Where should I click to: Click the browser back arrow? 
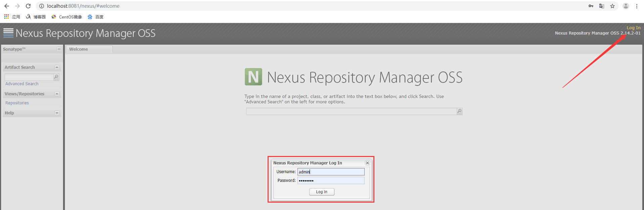(7, 6)
